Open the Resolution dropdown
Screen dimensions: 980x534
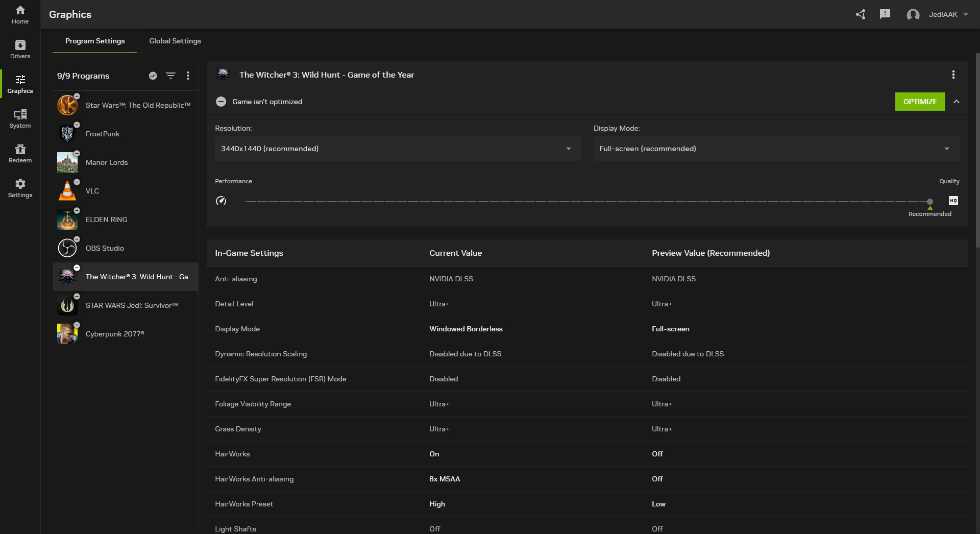398,149
